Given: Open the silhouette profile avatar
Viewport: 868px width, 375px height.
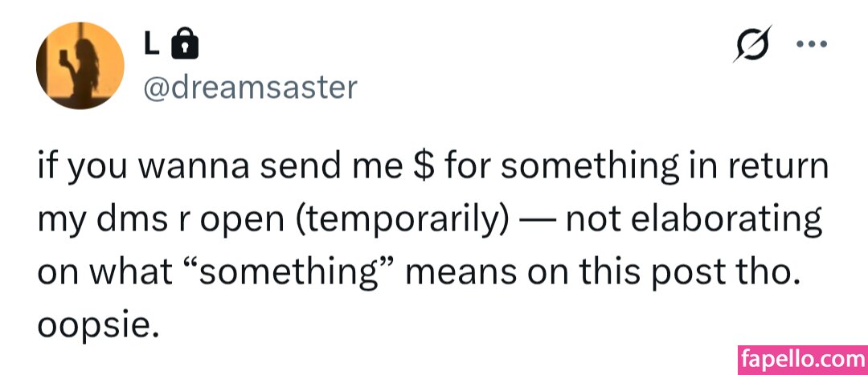Looking at the screenshot, I should click(80, 66).
